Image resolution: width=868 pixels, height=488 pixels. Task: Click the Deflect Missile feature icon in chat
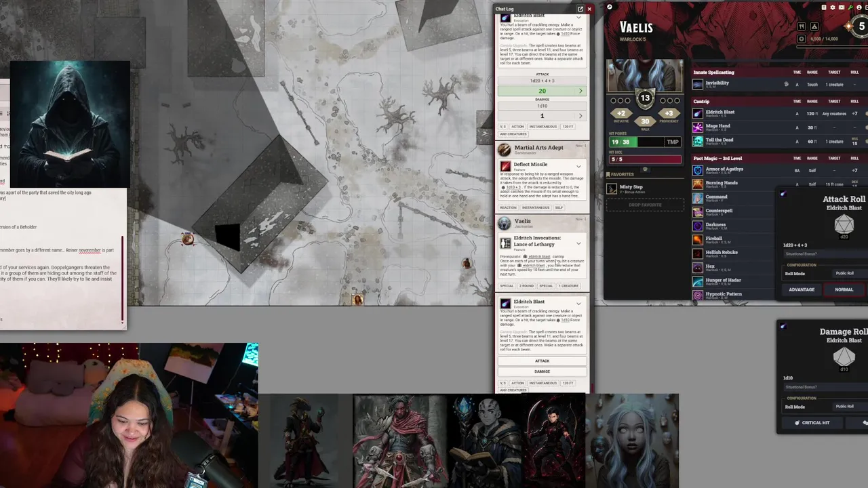tap(505, 166)
